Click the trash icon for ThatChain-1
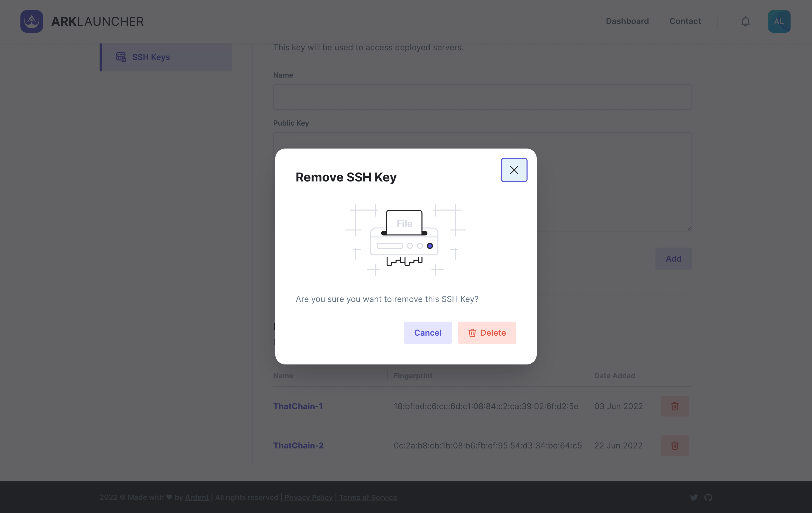The height and width of the screenshot is (513, 812). (674, 406)
